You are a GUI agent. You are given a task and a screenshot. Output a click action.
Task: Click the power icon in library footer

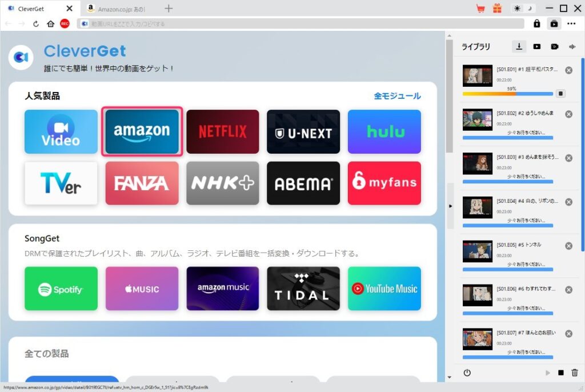tap(467, 373)
